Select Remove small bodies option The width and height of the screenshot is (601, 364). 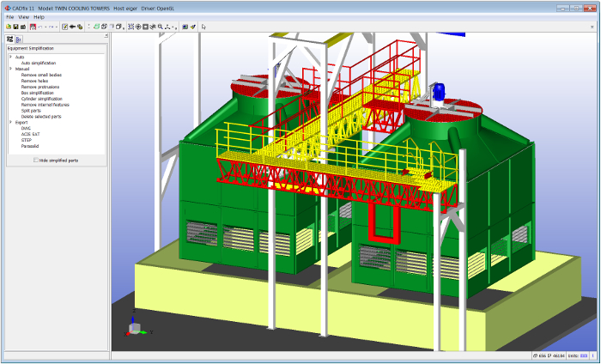point(41,75)
